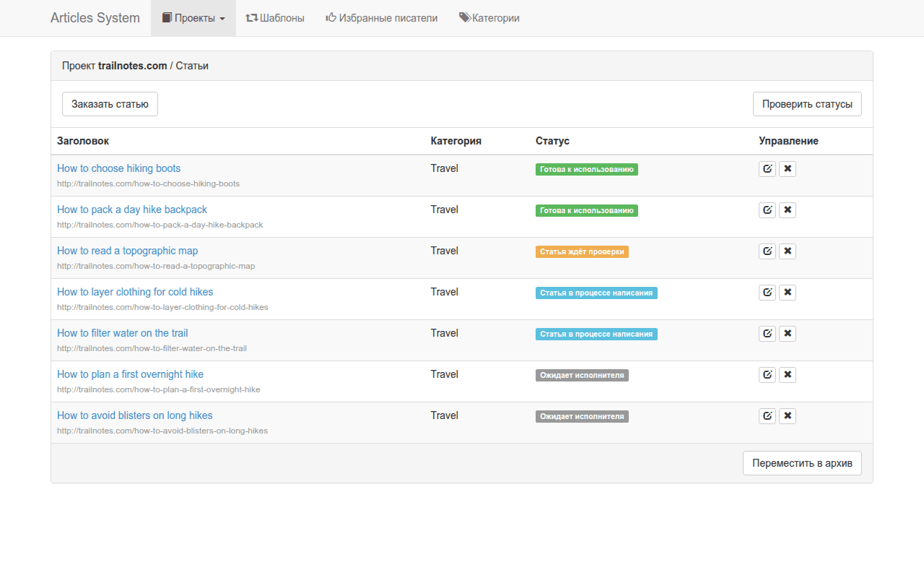Delete the 'How to pack a day hike backpack' article
Viewport: 924px width, 578px height.
tap(788, 210)
